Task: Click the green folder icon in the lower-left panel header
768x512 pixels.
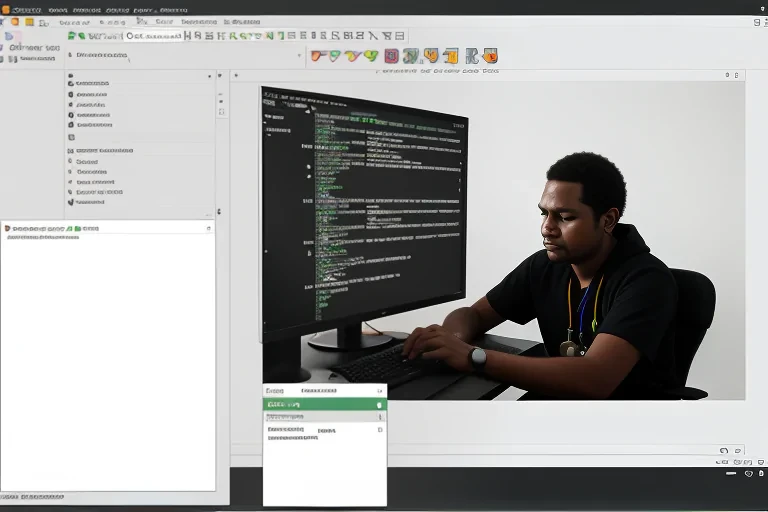Action: [77, 228]
